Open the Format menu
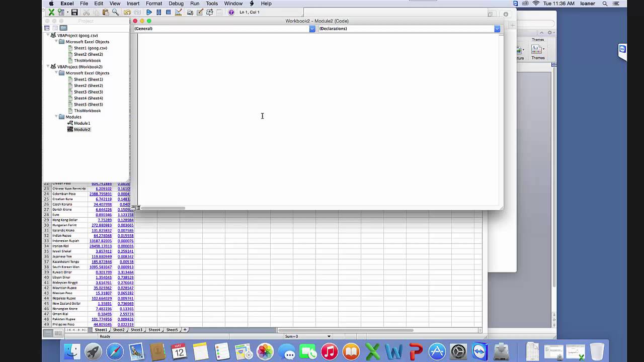The height and width of the screenshot is (362, 644). (154, 4)
